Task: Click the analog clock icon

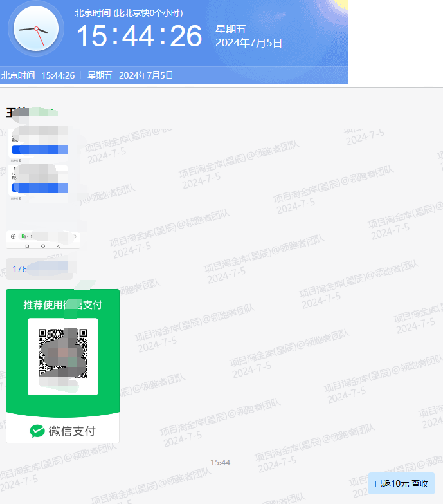Action: (36, 30)
